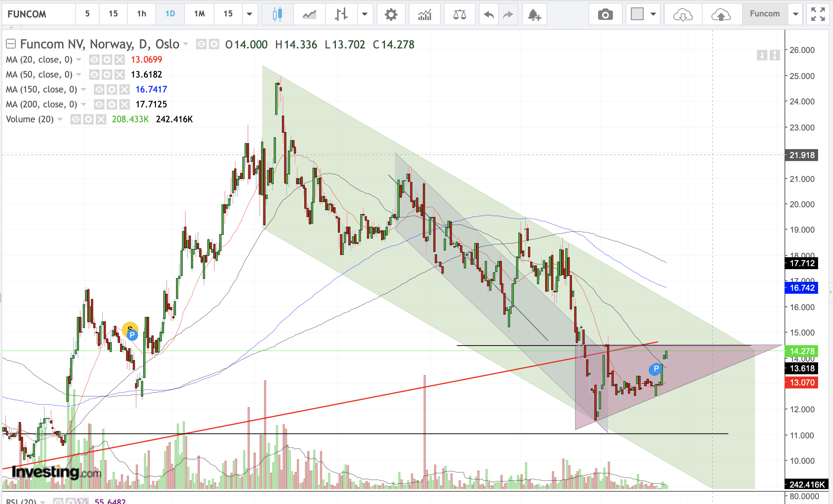Click the yellow S marker on chart
This screenshot has height=504, width=833.
tap(130, 329)
